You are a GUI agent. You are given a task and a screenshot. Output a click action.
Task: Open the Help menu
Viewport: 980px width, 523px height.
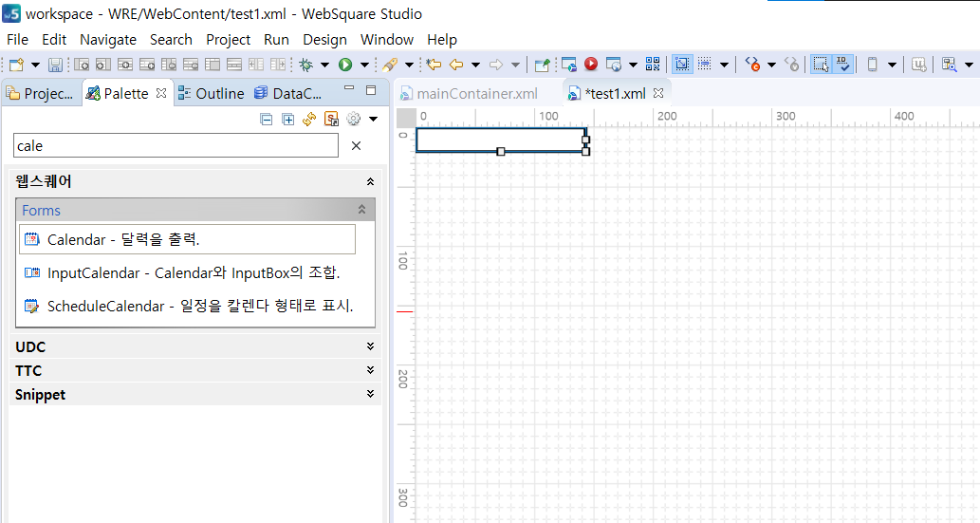click(x=442, y=40)
